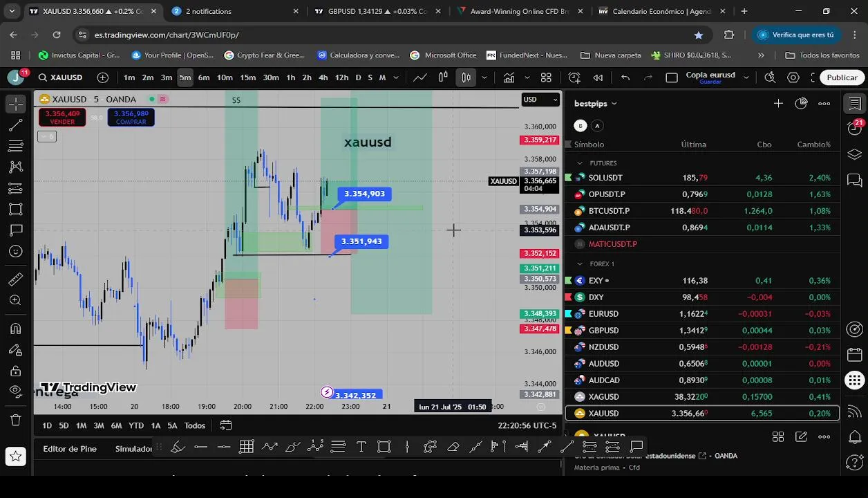Expand chart type dropdown arrow
The image size is (868, 498).
click(484, 77)
